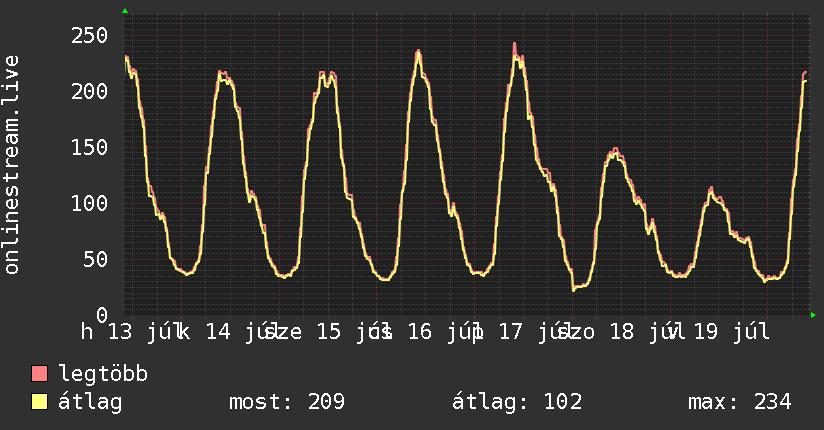Click the highest peak on 17 júl
Viewport: 824px width, 430px height.
[514, 44]
